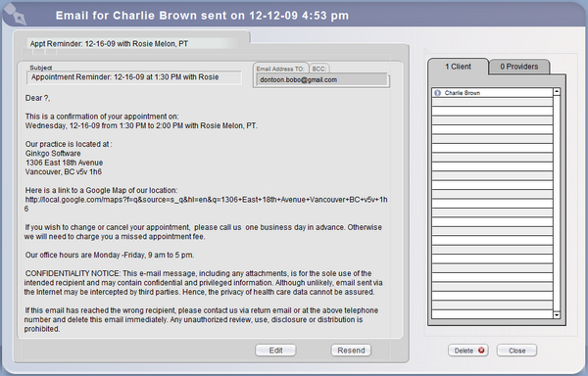Click the 'Email for Charlie Brown' window title
Viewport: 588px width, 376px height.
(x=202, y=16)
